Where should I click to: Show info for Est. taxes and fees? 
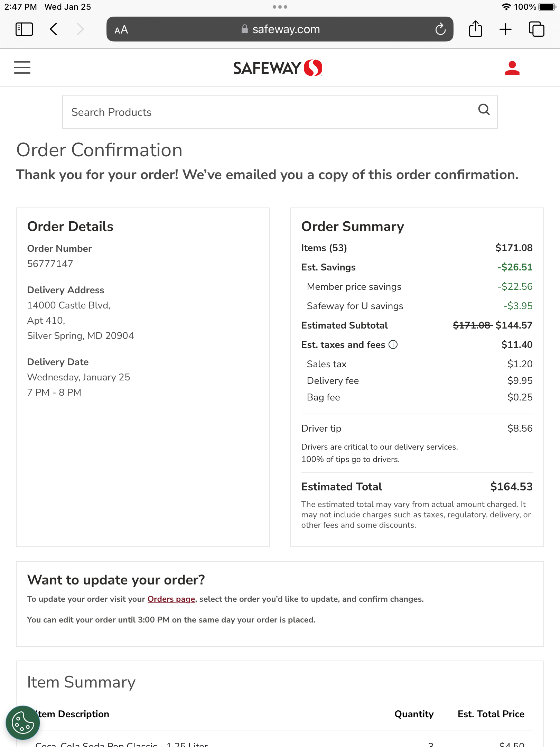(393, 344)
